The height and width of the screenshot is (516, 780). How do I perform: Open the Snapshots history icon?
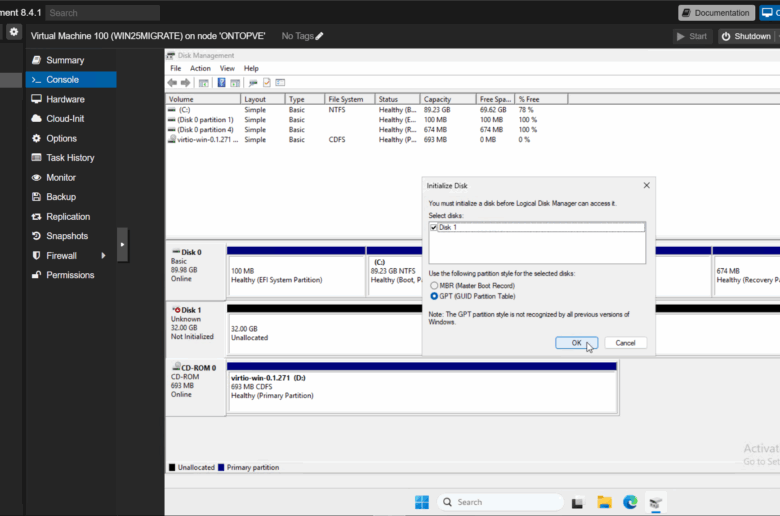click(x=36, y=236)
